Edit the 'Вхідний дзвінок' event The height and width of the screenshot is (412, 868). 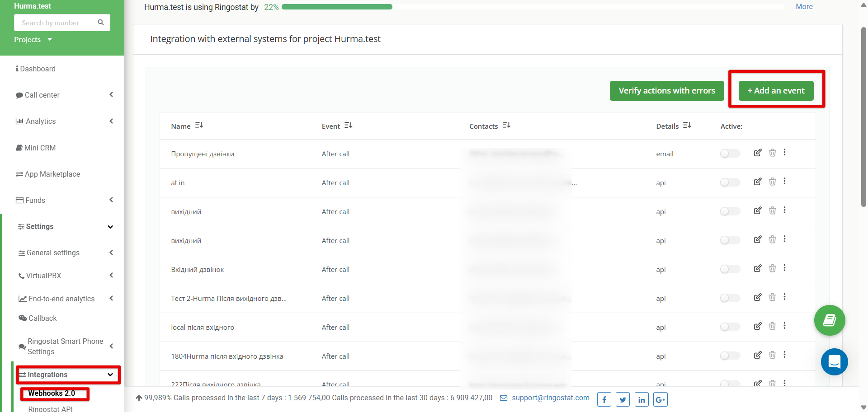[758, 268]
